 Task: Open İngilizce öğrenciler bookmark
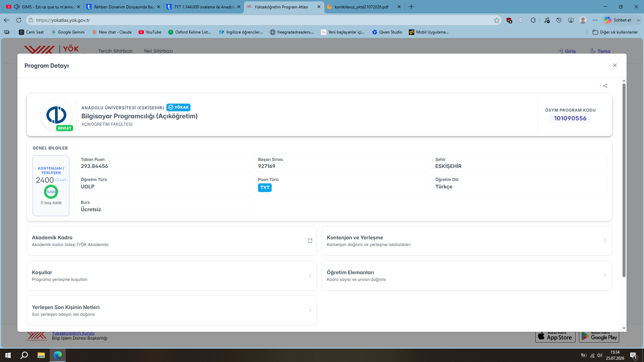pyautogui.click(x=241, y=32)
